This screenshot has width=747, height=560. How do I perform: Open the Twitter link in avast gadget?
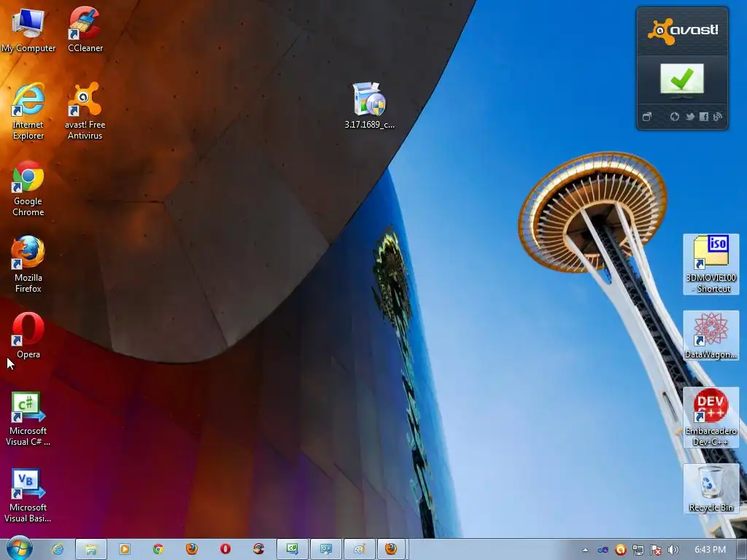click(x=689, y=117)
